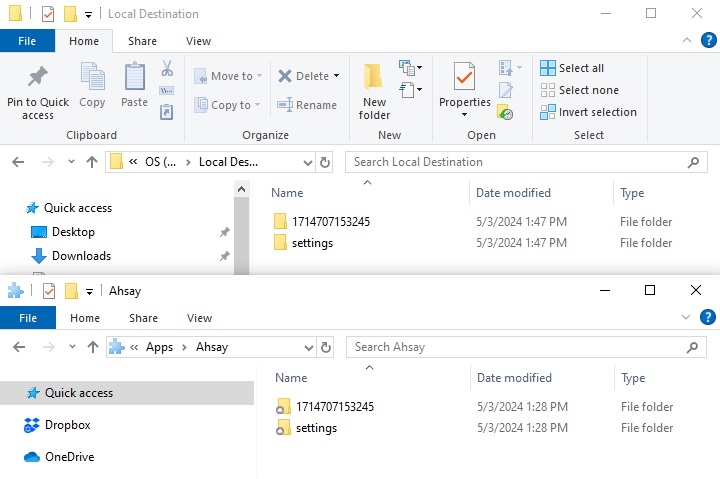
Task: Select folder 1714707153245 in Ahsay window
Action: (x=325, y=407)
